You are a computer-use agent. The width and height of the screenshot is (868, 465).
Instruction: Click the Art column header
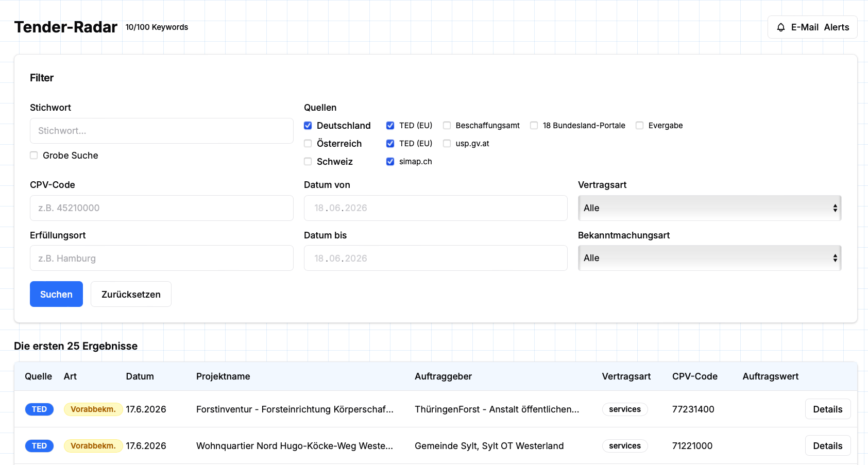pos(70,376)
